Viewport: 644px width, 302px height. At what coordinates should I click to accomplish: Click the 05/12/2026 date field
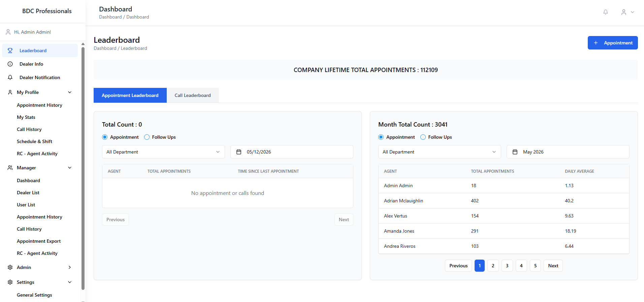click(292, 152)
